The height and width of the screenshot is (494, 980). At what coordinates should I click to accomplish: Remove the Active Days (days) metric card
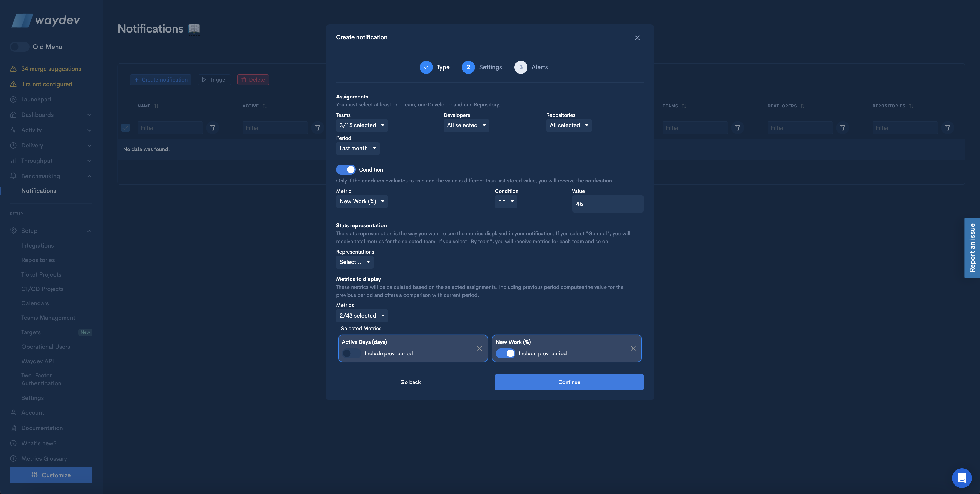click(479, 348)
